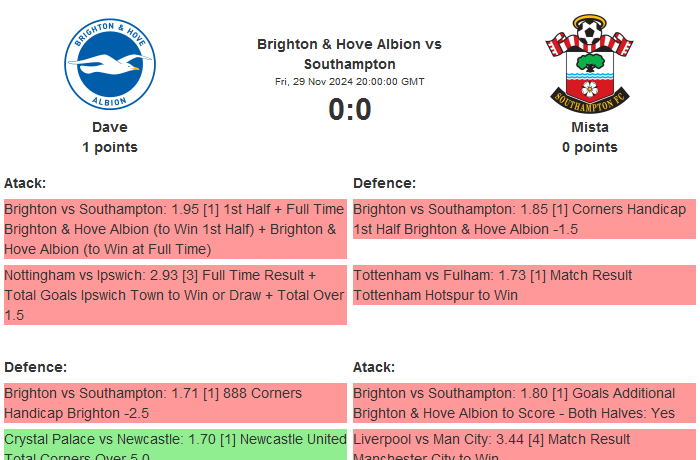Click the Southampton FC crest
The width and height of the screenshot is (700, 460).
590,63
